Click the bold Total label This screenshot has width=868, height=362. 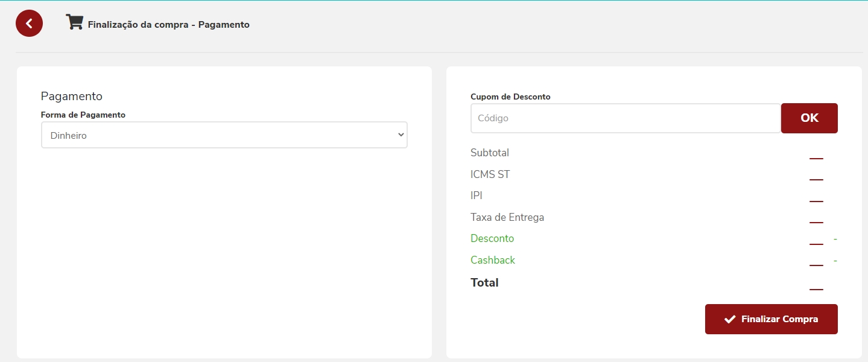(484, 282)
